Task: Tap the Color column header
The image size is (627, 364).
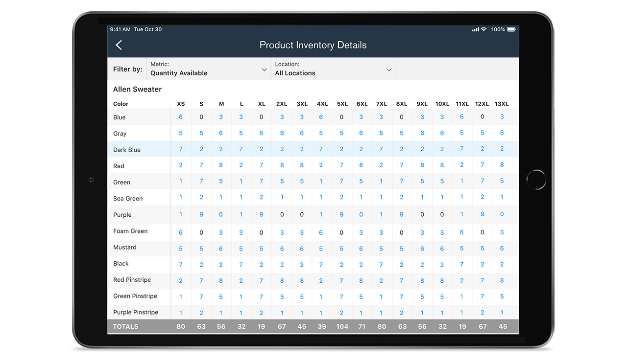Action: coord(121,104)
